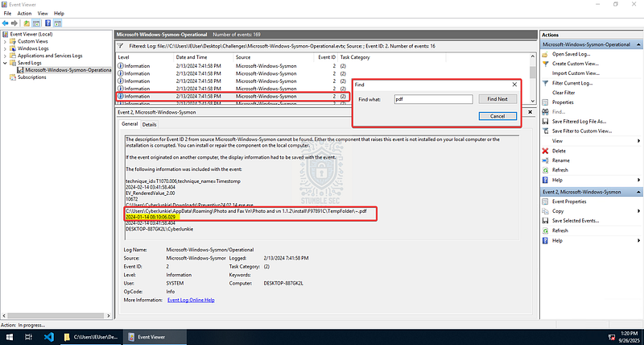Click the Back arrow in toolbar
The height and width of the screenshot is (345, 644).
click(6, 23)
